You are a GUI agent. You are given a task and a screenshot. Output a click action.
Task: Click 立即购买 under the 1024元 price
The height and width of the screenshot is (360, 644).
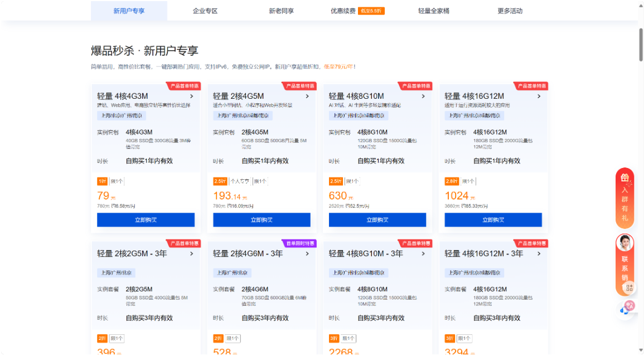coord(493,220)
